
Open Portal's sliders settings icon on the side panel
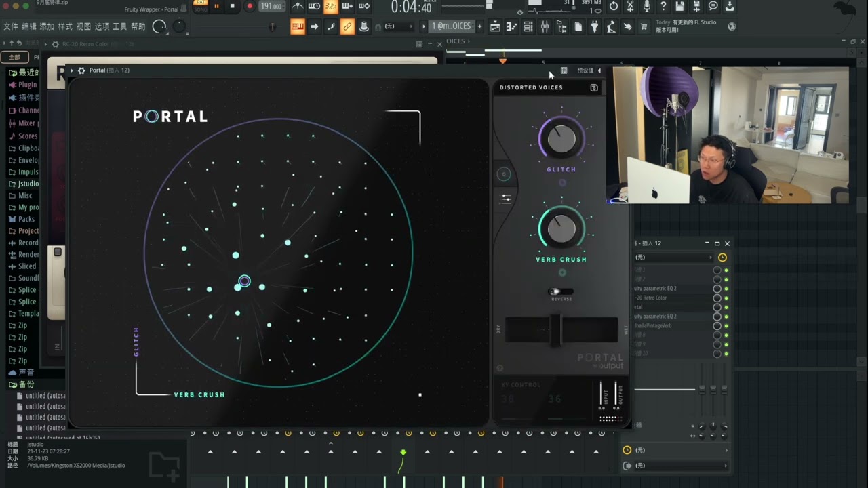[x=506, y=199]
